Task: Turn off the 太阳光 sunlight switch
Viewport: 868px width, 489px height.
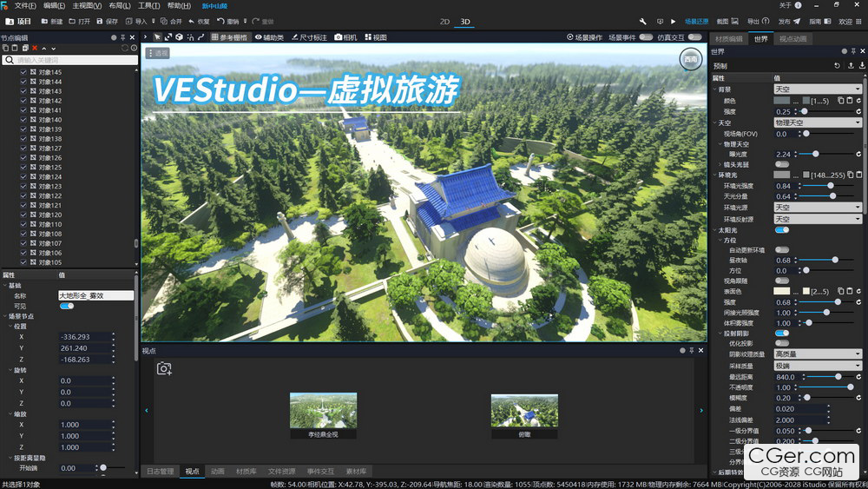Action: click(782, 230)
